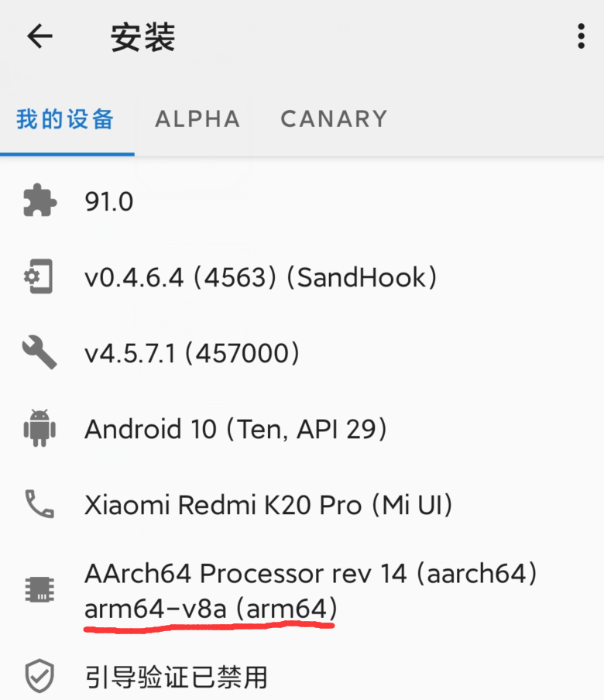
Task: Click the Android robot icon
Action: pyautogui.click(x=39, y=428)
